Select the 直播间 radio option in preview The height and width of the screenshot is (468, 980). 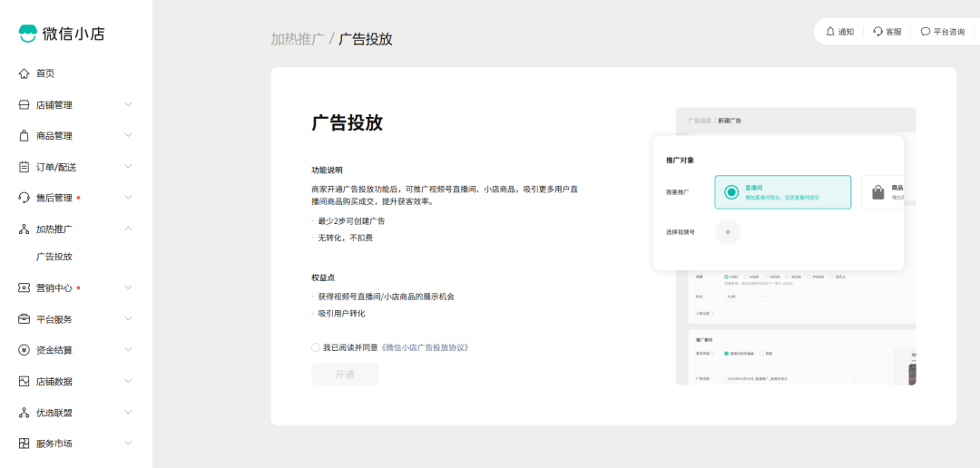click(731, 191)
